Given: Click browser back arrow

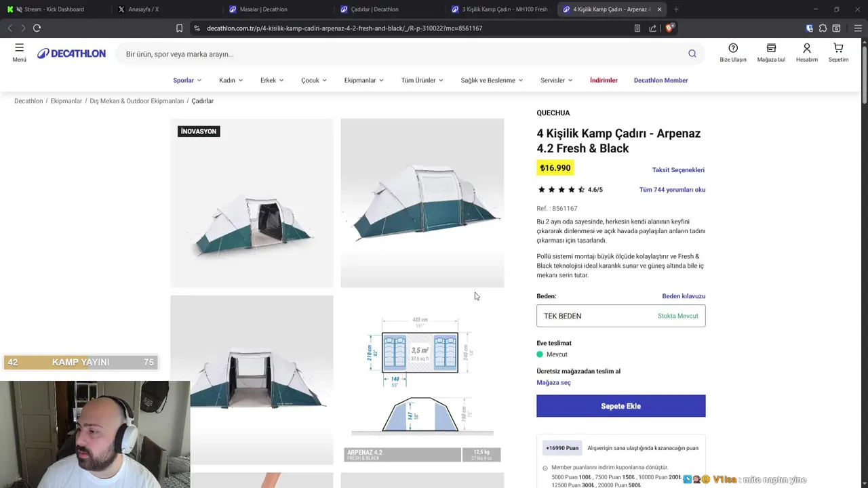Looking at the screenshot, I should tap(9, 28).
